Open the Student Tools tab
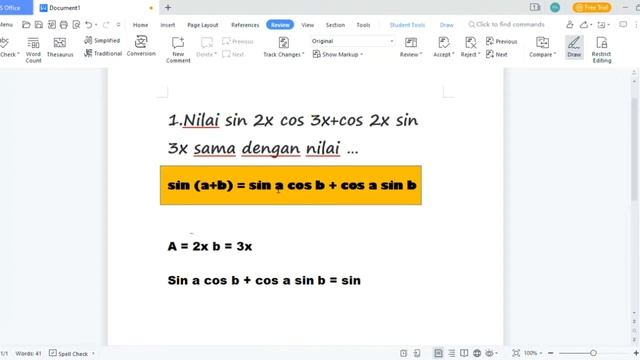This screenshot has width=640, height=360. pyautogui.click(x=407, y=25)
